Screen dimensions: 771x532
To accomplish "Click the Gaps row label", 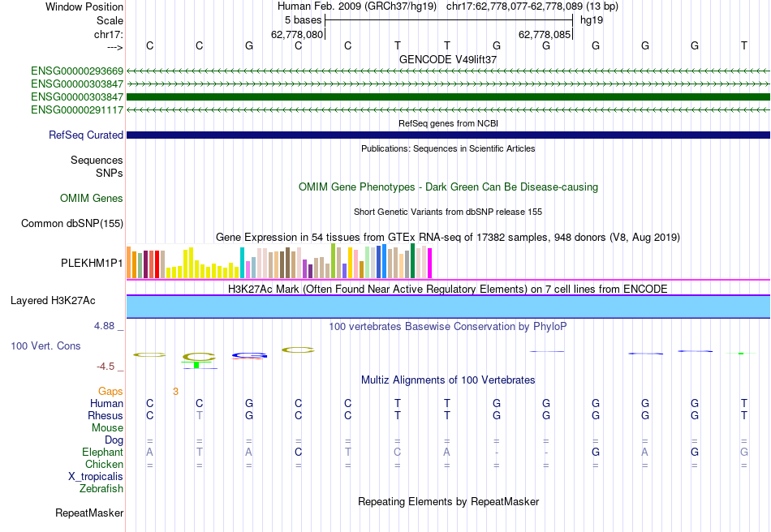I will pos(110,392).
